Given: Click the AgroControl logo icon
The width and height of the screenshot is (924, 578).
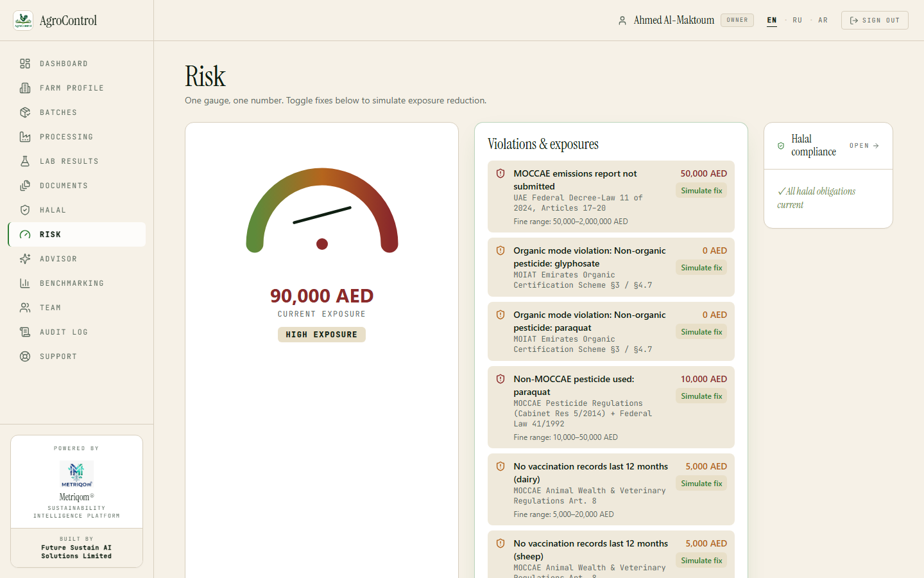Looking at the screenshot, I should pos(23,21).
